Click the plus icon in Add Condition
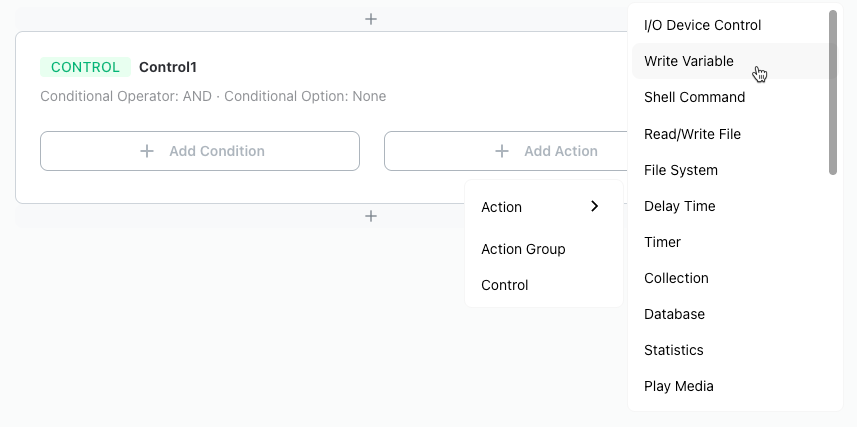Image resolution: width=857 pixels, height=427 pixels. pyautogui.click(x=147, y=151)
